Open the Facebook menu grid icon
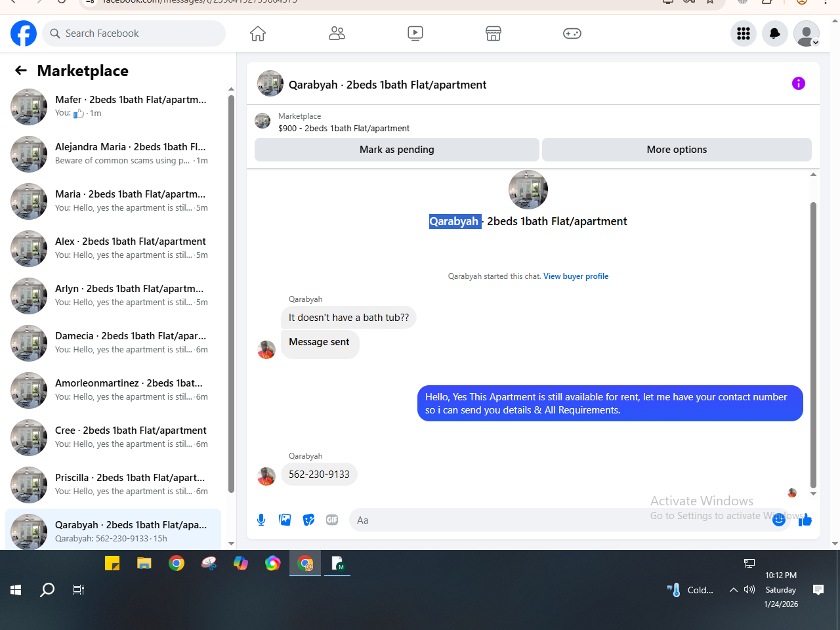The image size is (840, 630). click(x=744, y=33)
